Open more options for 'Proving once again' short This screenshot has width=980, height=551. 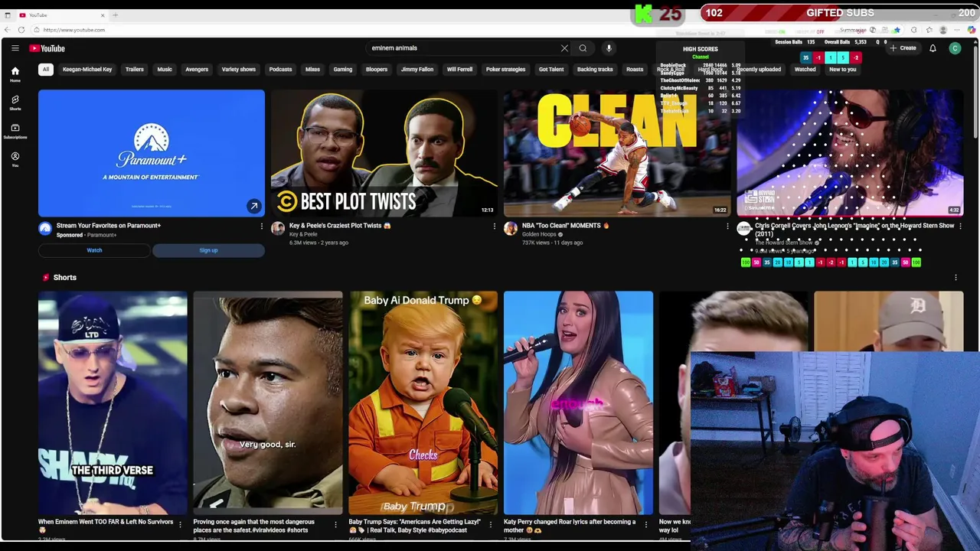pyautogui.click(x=335, y=525)
